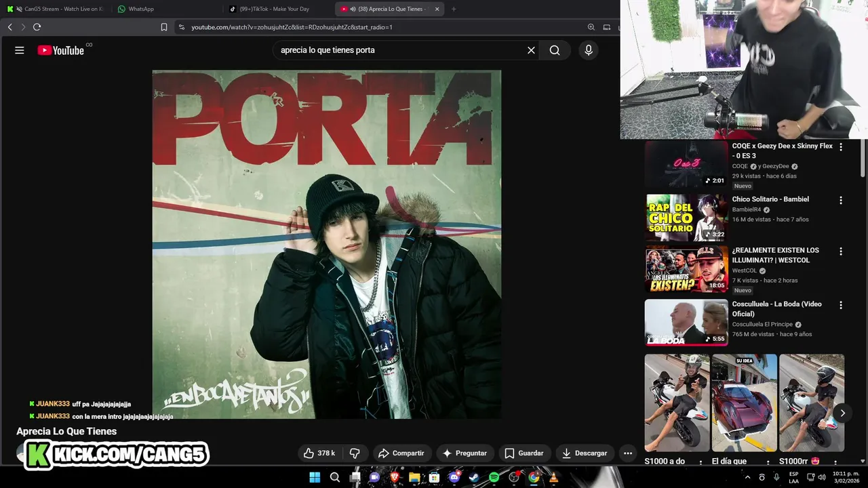
Task: Clear the YouTube search box text
Action: click(531, 50)
